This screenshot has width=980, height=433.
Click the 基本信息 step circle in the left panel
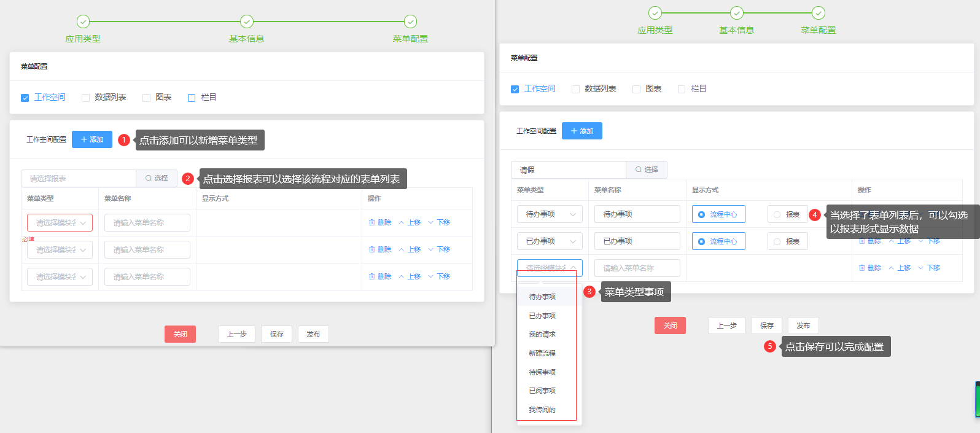point(247,21)
